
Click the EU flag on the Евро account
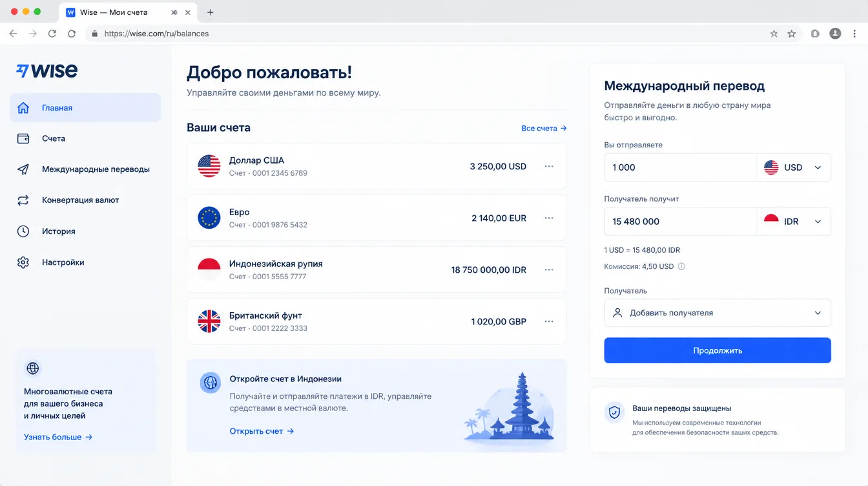click(x=209, y=218)
